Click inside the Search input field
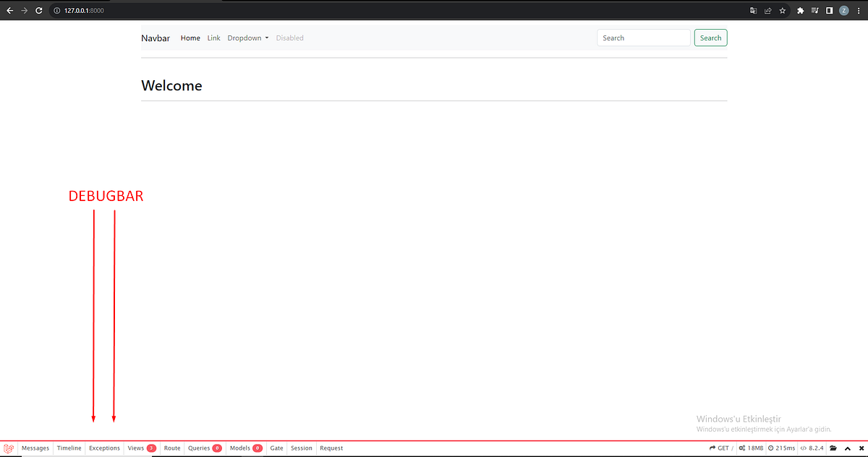 coord(643,37)
